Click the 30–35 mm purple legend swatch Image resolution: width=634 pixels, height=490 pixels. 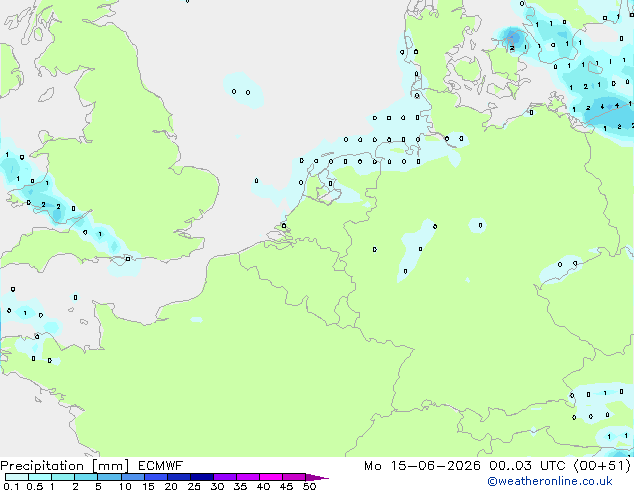tap(225, 477)
